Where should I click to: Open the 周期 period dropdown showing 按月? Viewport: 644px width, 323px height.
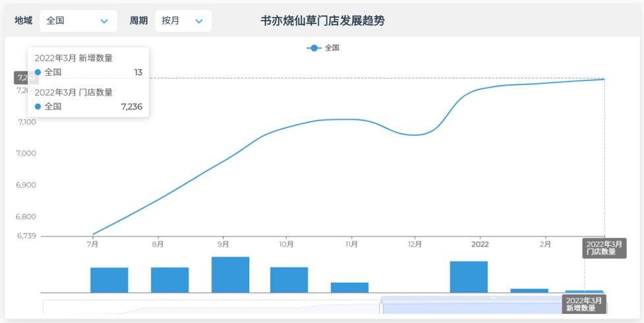point(183,21)
